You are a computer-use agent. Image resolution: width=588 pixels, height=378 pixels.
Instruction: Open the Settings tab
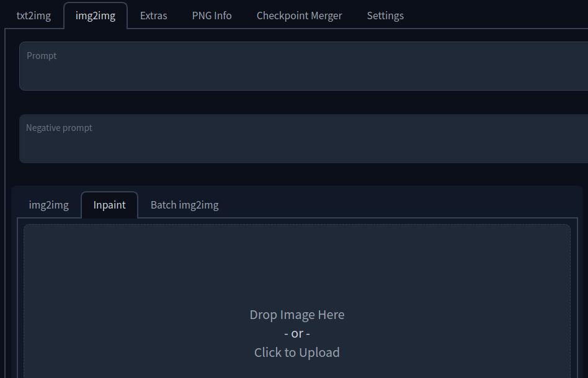pyautogui.click(x=385, y=15)
